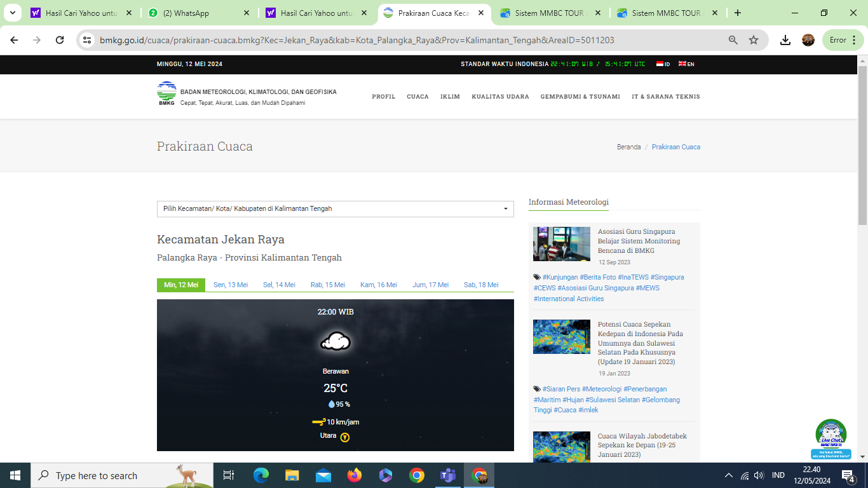This screenshot has height=488, width=868.
Task: Select Kam, 16 Mei tab
Action: (x=379, y=285)
